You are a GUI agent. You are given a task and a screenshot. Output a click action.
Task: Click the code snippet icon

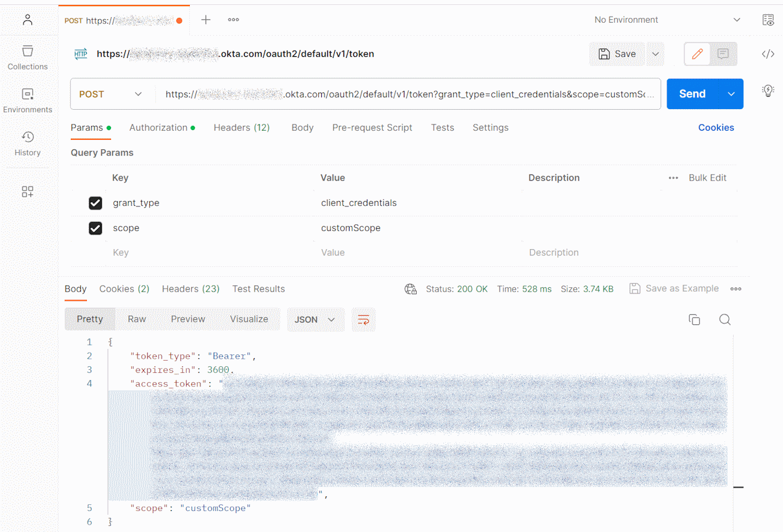click(x=768, y=54)
